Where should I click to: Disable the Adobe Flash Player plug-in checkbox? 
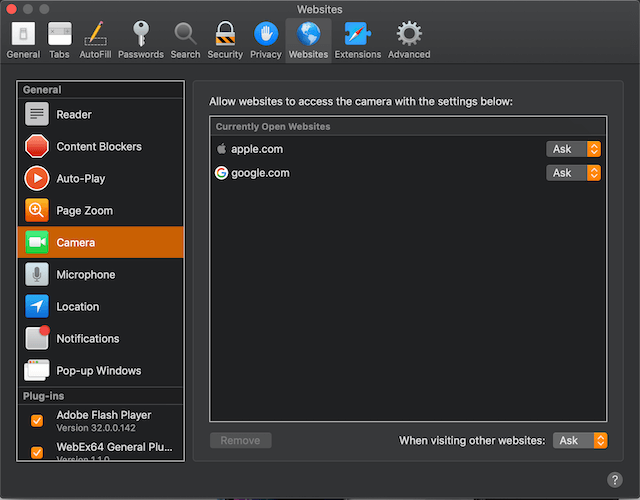pyautogui.click(x=37, y=421)
